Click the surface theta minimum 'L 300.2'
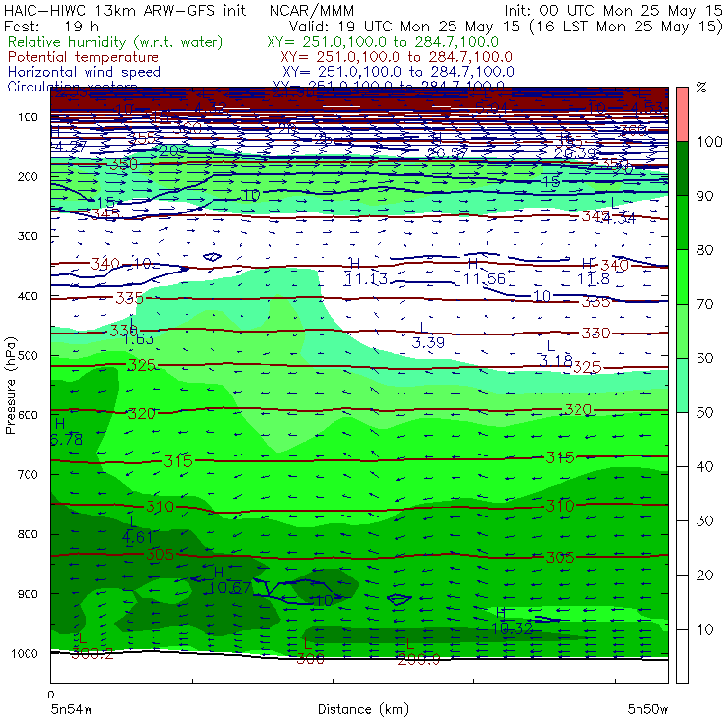Screen dimensions: 728x728 coord(91,646)
